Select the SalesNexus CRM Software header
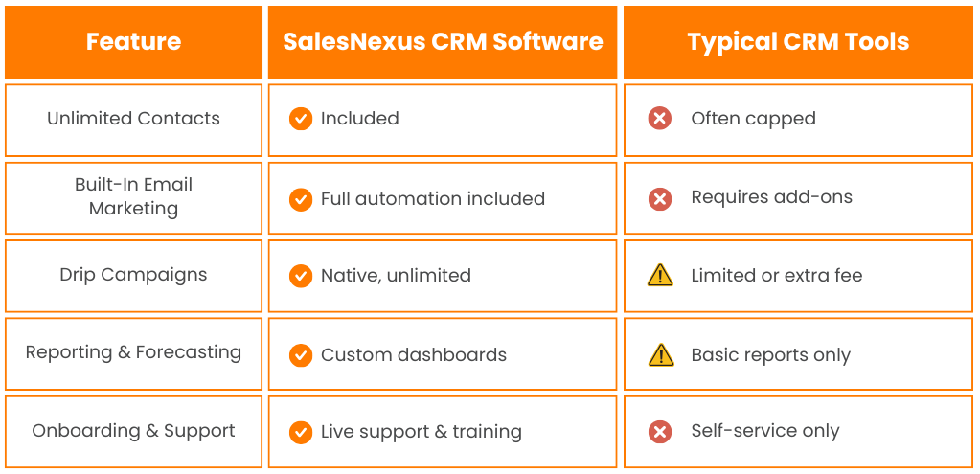The width and height of the screenshot is (980, 474). click(443, 42)
